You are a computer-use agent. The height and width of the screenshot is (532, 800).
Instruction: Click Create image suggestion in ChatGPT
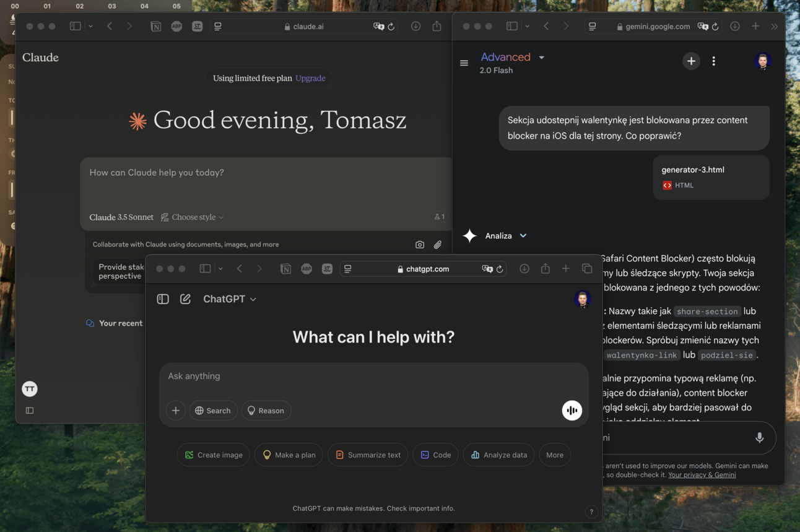214,455
